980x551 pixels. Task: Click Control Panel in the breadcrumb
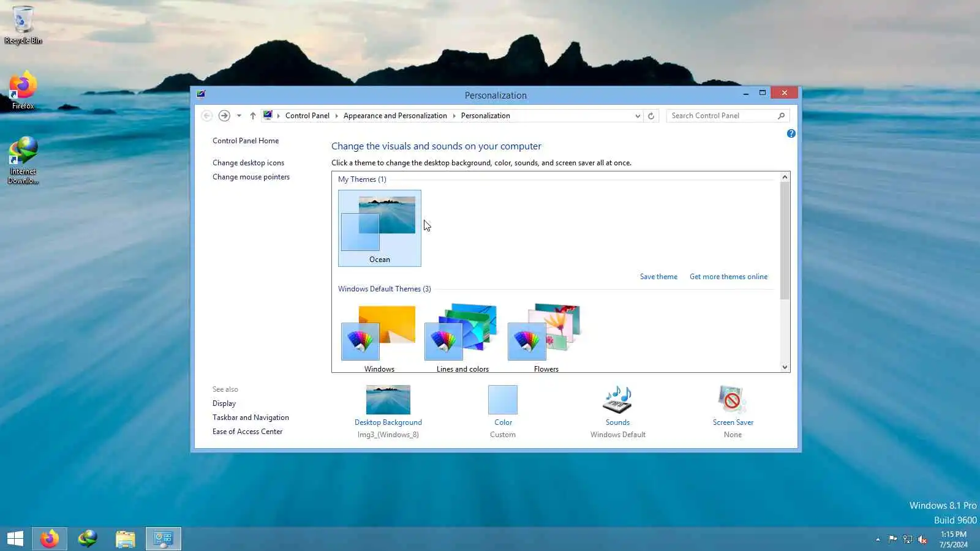(307, 116)
